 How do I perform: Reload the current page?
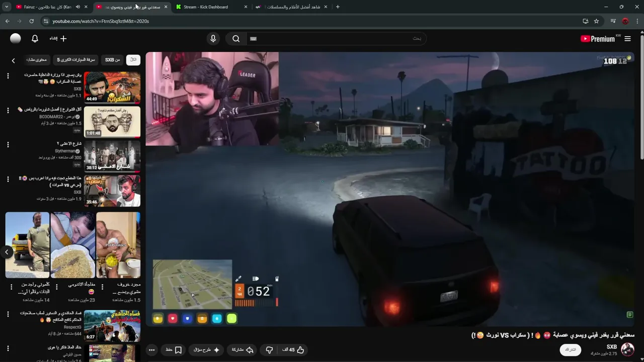point(31,21)
